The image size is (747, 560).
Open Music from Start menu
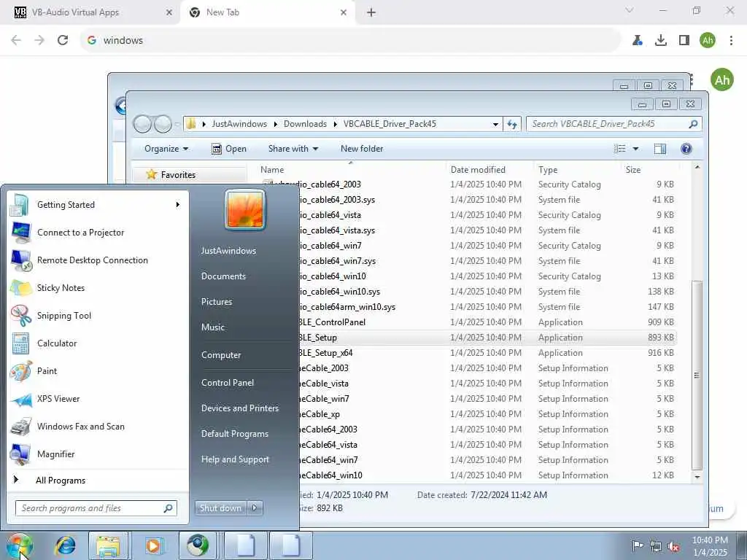click(x=213, y=327)
